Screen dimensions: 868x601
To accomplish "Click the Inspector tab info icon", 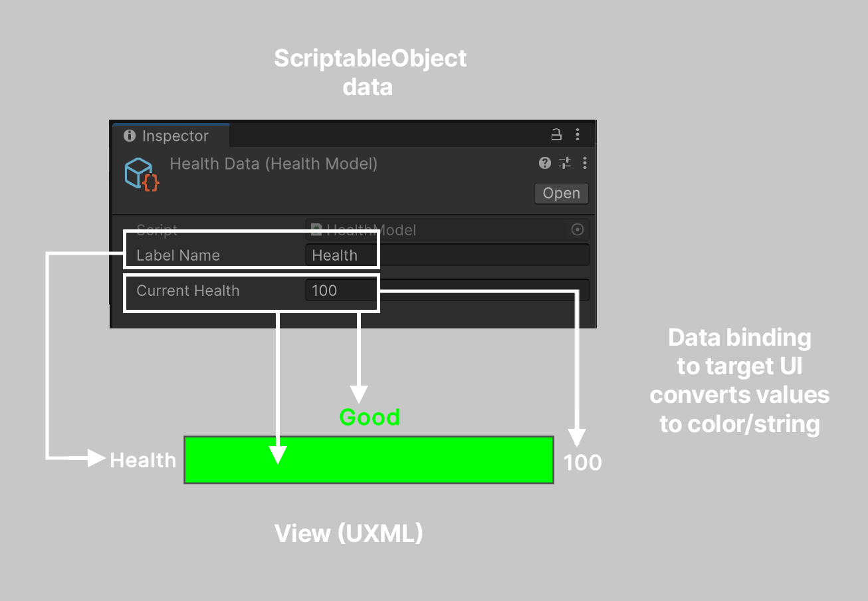I will click(130, 136).
